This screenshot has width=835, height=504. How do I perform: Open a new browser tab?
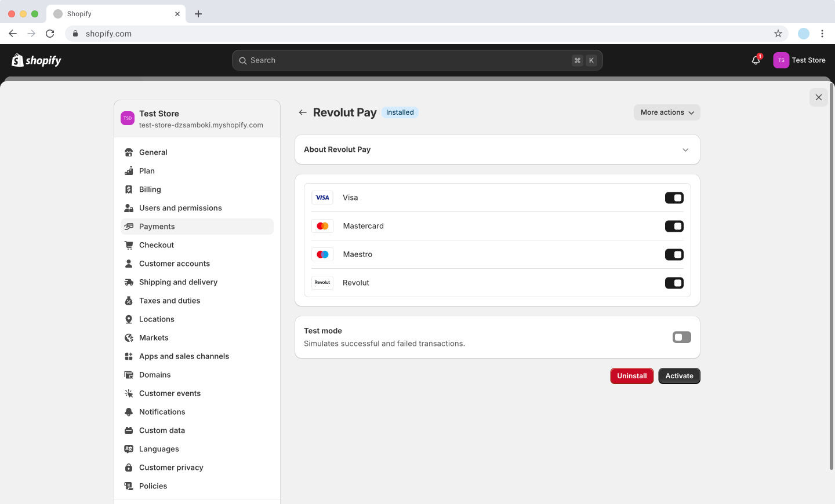pyautogui.click(x=198, y=14)
